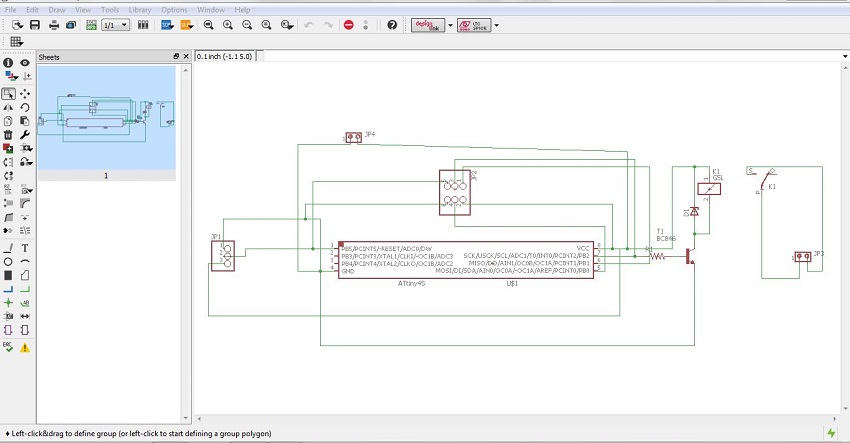Open the sheet selector 1/1 dropdown
This screenshot has height=443, width=850.
click(115, 25)
